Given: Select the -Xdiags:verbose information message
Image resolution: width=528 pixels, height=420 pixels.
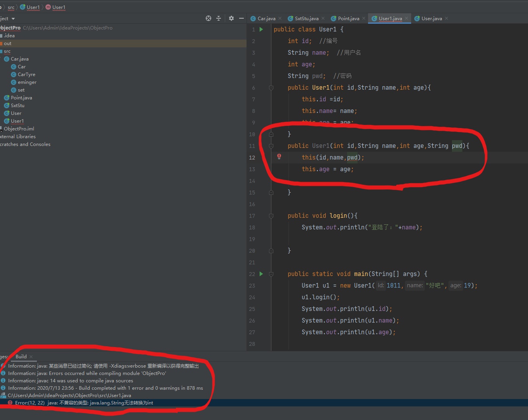Looking at the screenshot, I should [103, 366].
